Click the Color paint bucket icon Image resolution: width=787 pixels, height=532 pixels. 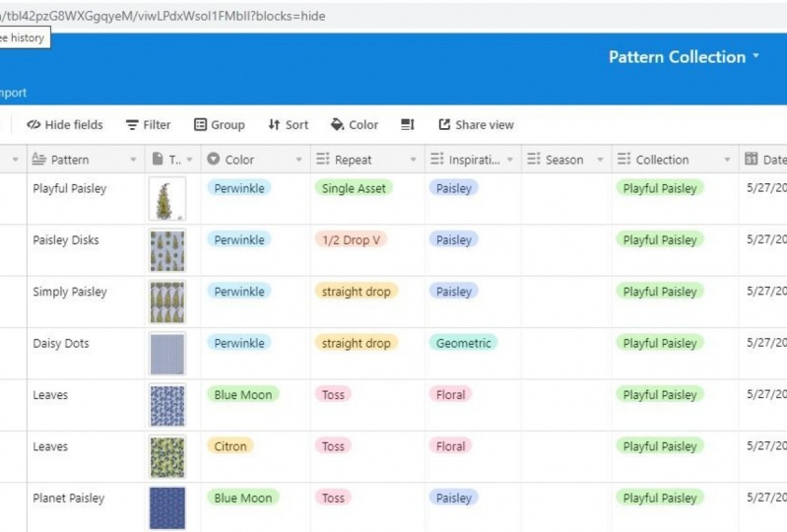(338, 125)
